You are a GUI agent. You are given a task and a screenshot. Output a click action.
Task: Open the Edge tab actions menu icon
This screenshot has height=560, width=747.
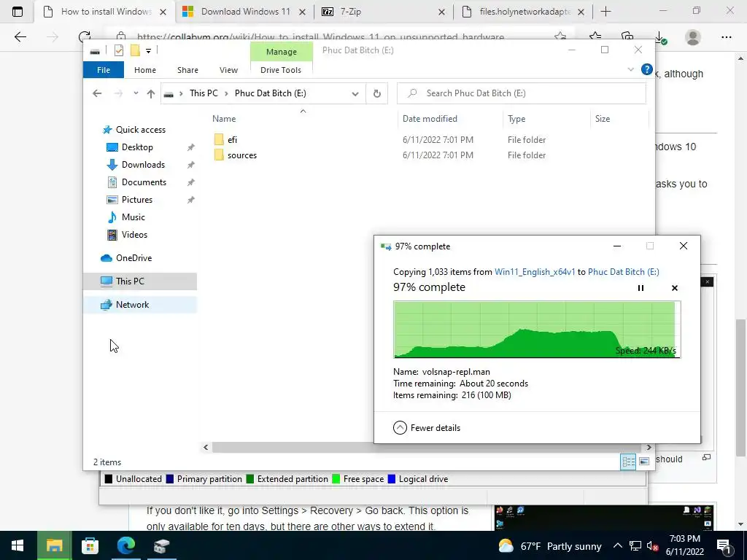(18, 12)
